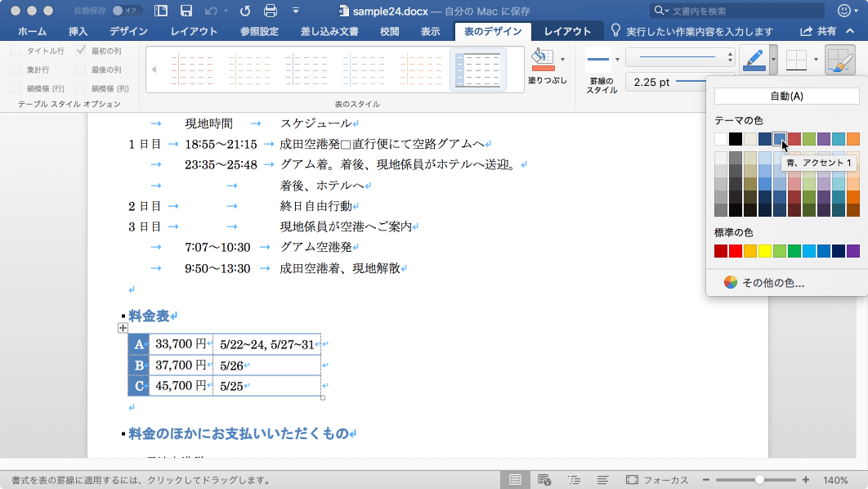Screen dimensions: 868x489
Task: Open the デザイン tab
Action: (128, 32)
